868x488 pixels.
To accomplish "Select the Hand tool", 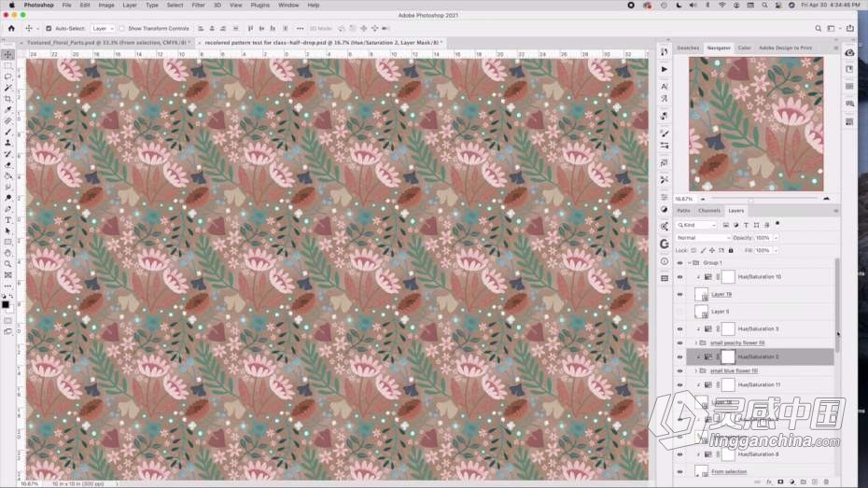I will pyautogui.click(x=7, y=253).
